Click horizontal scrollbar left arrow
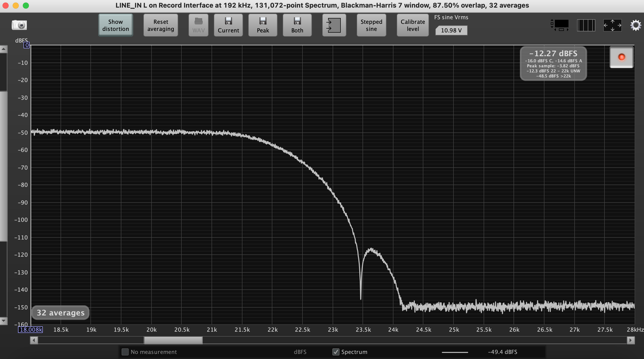The height and width of the screenshot is (359, 644). tap(34, 340)
